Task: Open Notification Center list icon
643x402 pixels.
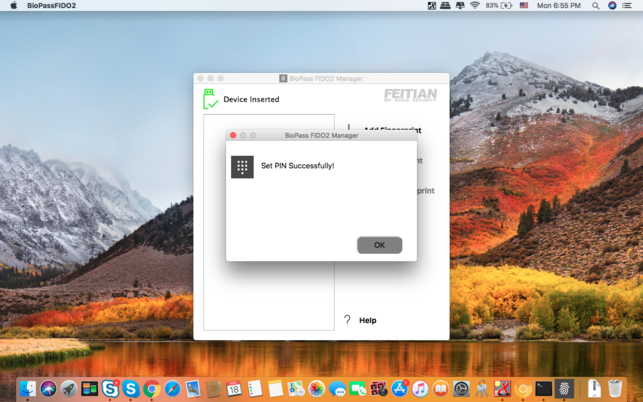Action: (627, 5)
